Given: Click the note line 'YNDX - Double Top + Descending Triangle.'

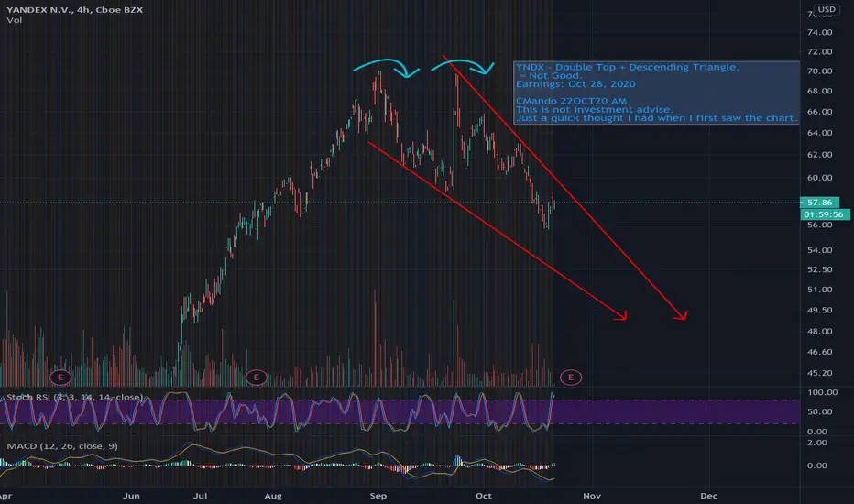Looking at the screenshot, I should (x=628, y=67).
